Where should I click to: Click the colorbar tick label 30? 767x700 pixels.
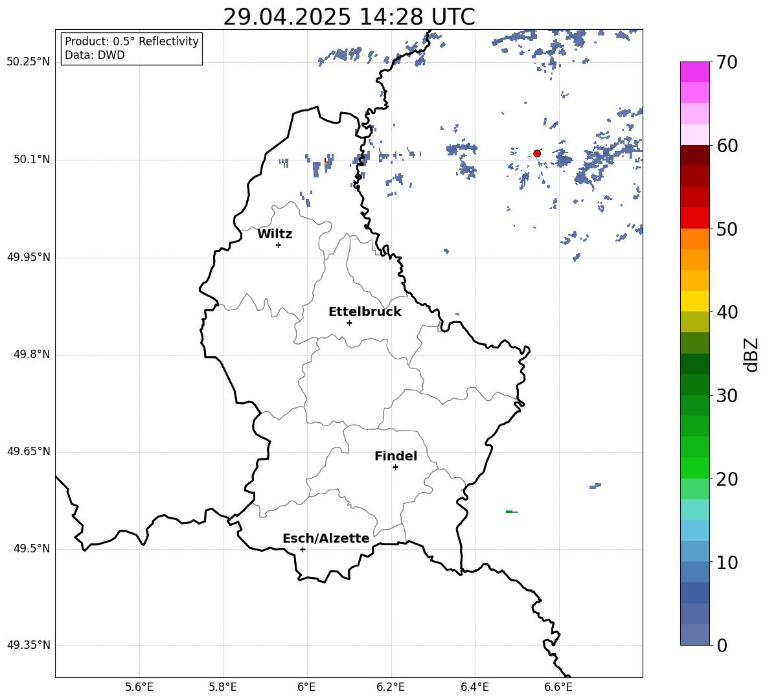(727, 396)
